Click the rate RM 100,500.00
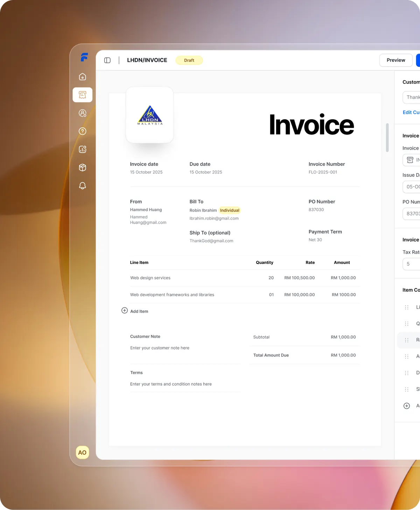Viewport: 420px width, 510px height. click(x=300, y=278)
